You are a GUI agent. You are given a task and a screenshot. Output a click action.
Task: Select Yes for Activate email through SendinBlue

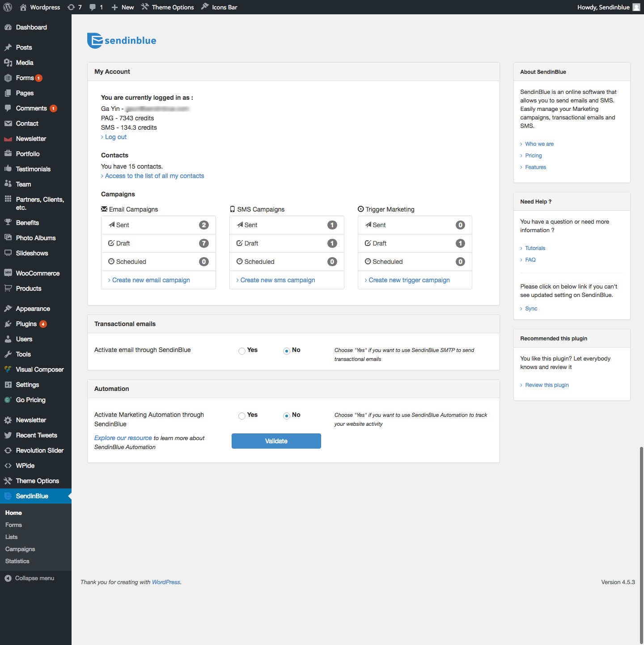[242, 351]
